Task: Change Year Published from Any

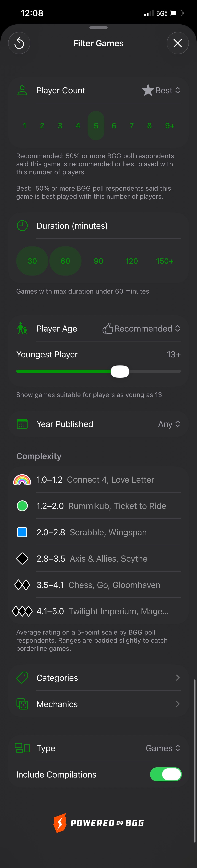Action: [x=169, y=424]
